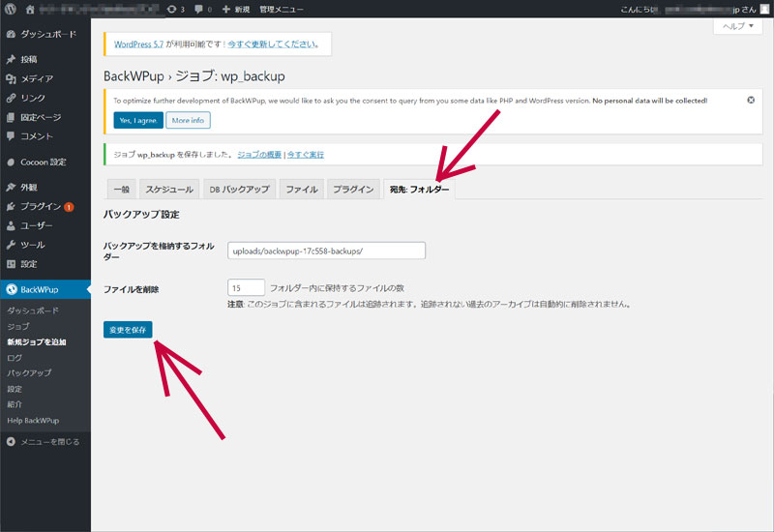Select the プラグイン job tab
774x532 pixels.
(x=353, y=189)
